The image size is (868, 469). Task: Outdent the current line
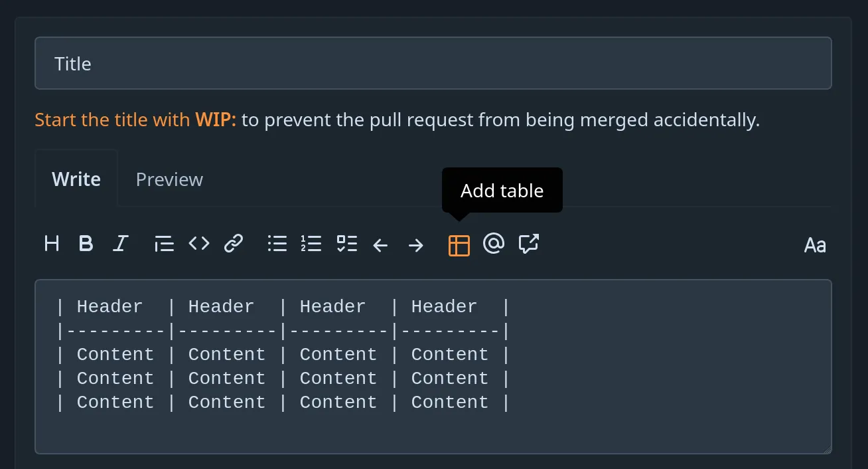[380, 245]
